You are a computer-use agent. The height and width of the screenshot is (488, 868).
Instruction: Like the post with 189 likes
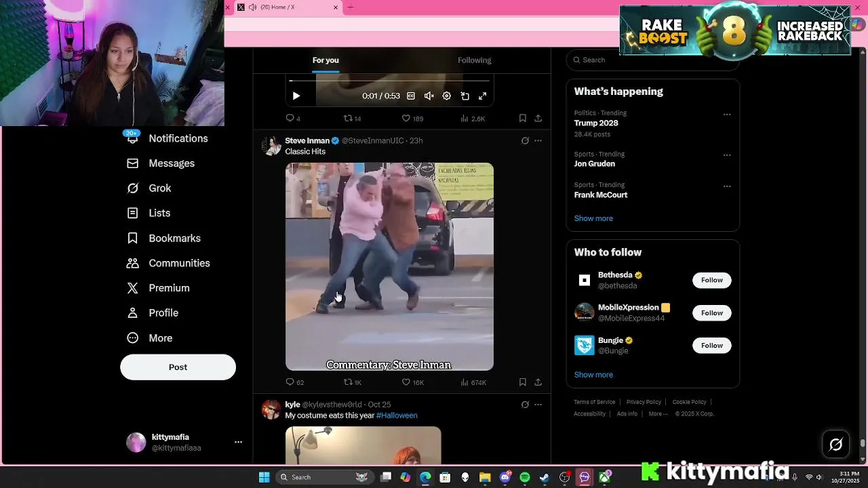[x=412, y=119]
